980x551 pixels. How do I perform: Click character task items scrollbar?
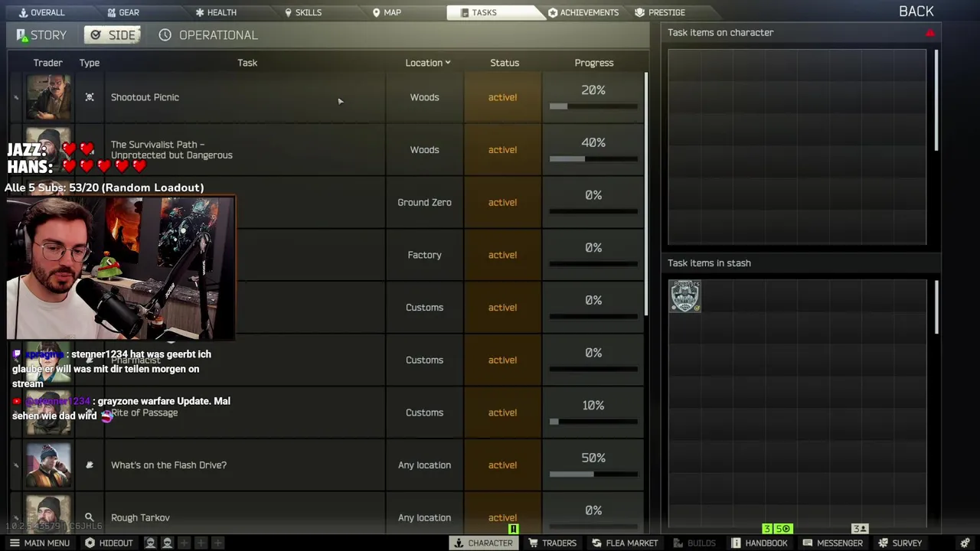click(x=936, y=99)
